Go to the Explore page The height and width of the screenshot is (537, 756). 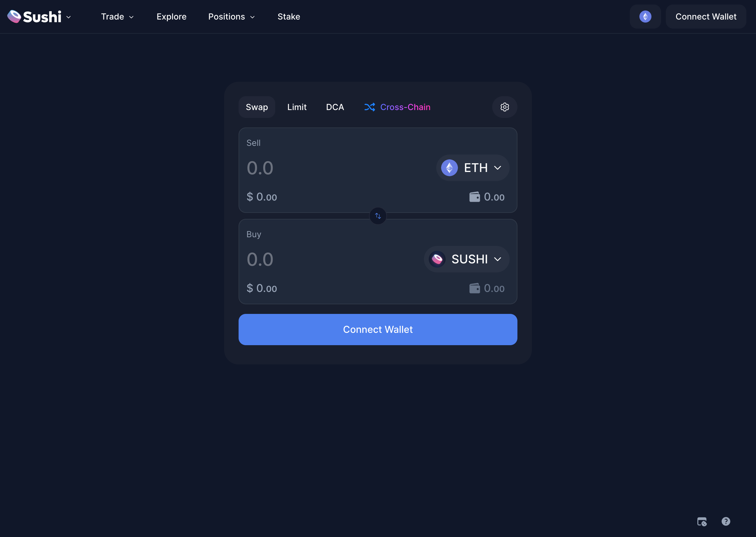[172, 17]
